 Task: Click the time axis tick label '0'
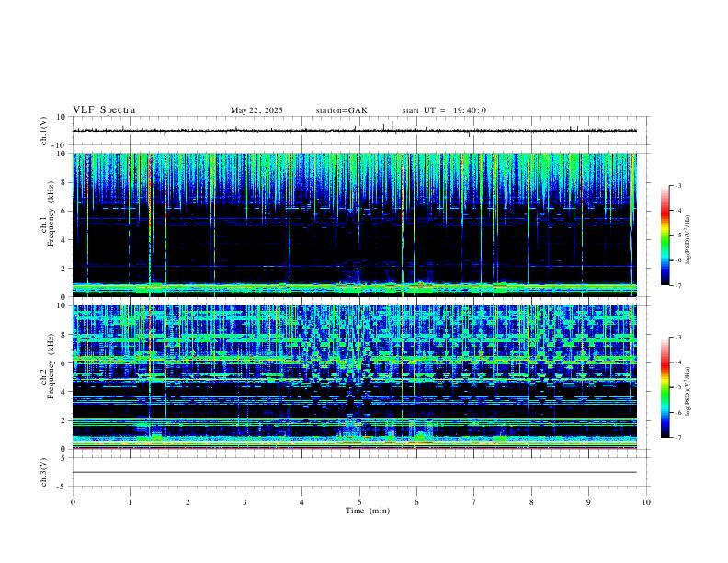[x=73, y=502]
